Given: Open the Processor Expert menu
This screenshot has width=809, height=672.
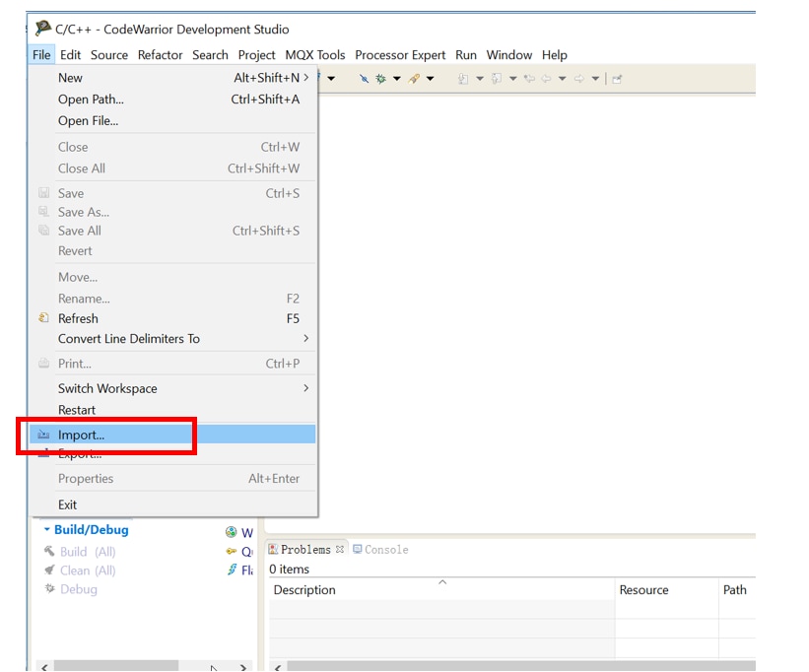Looking at the screenshot, I should point(400,55).
